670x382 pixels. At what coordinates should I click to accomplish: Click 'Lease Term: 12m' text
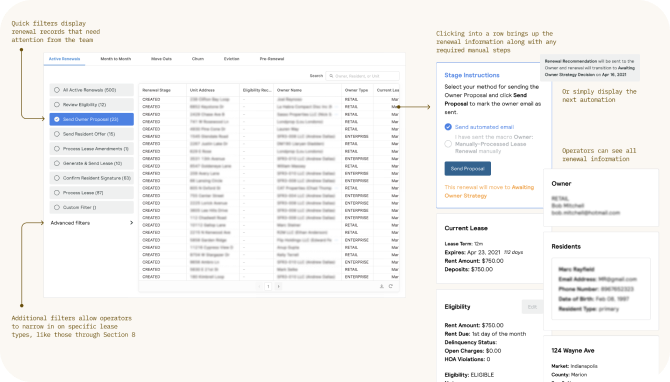coord(464,244)
